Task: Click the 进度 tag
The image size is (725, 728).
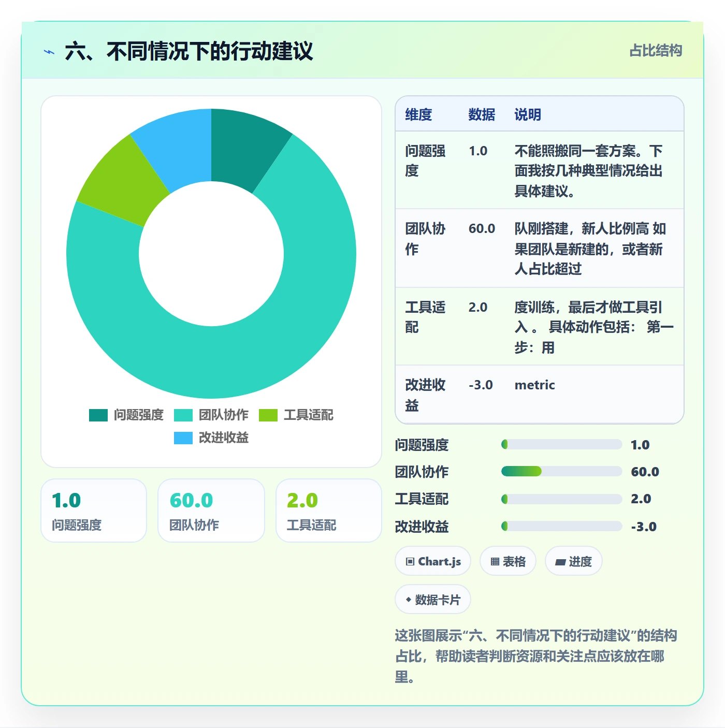Action: point(574,561)
